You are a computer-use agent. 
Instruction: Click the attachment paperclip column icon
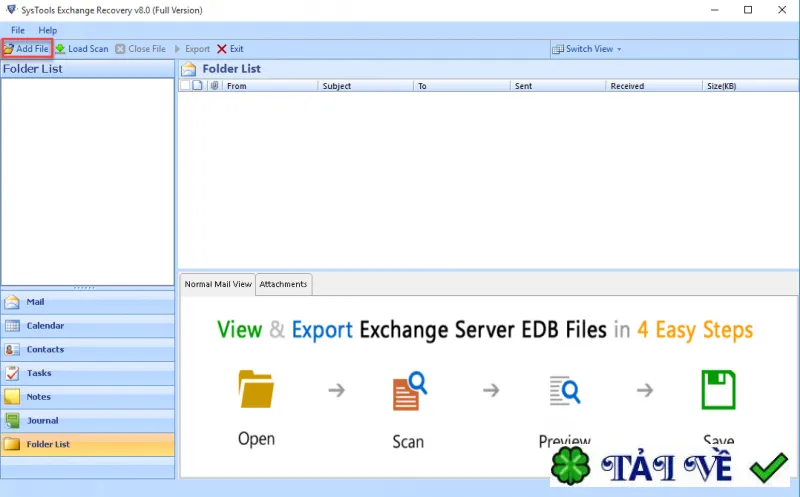215,85
